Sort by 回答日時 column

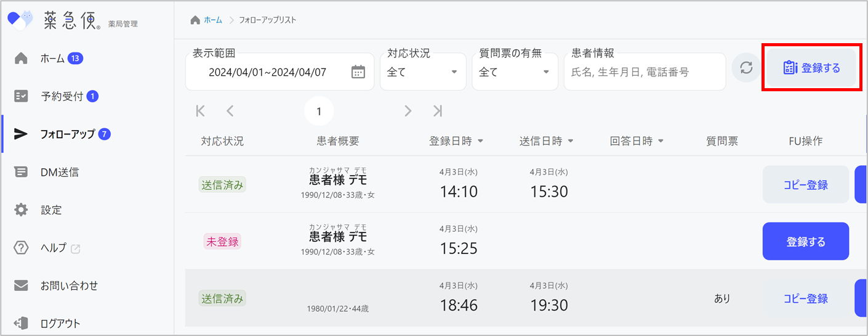637,141
